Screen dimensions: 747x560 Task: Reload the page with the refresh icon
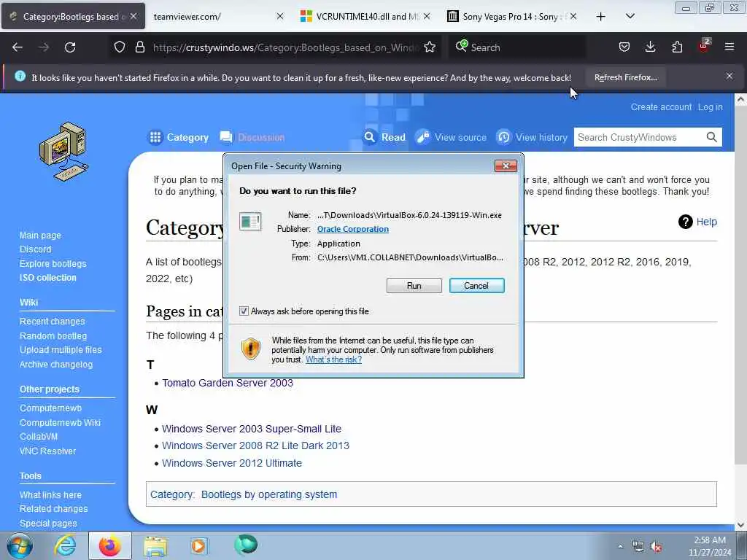[70, 47]
